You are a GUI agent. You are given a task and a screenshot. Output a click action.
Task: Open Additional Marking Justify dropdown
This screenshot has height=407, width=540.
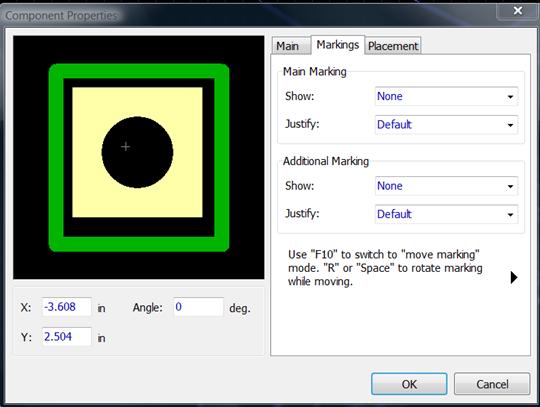pos(446,214)
